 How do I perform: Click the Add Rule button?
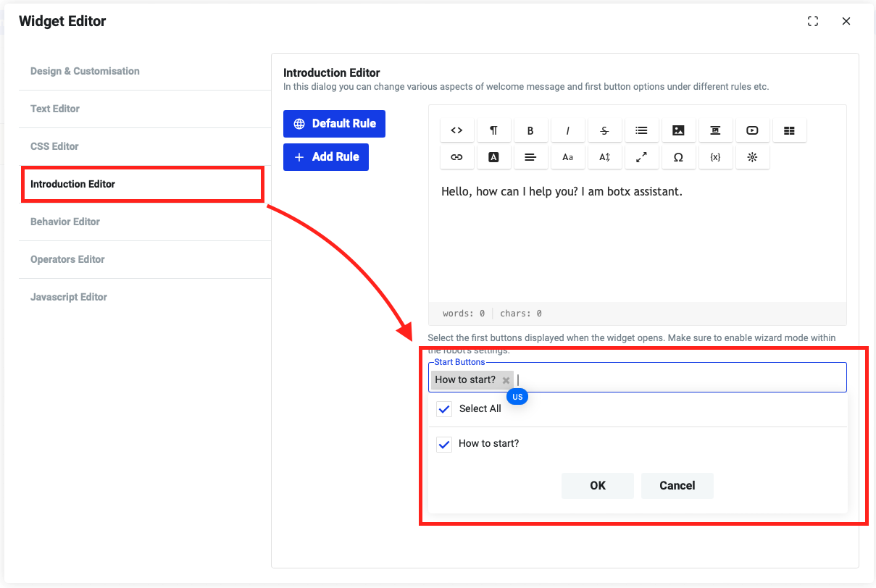326,156
